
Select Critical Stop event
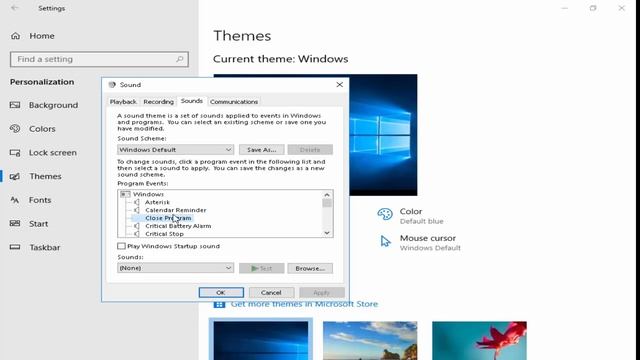(164, 234)
